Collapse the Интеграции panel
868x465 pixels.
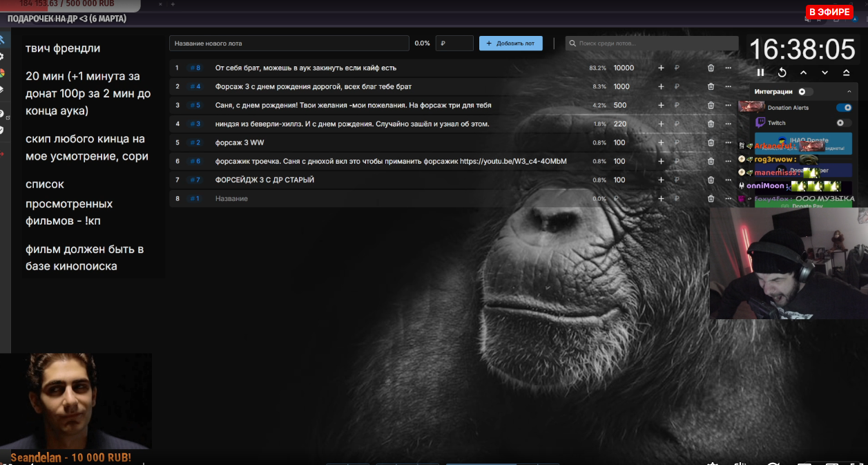coord(849,91)
